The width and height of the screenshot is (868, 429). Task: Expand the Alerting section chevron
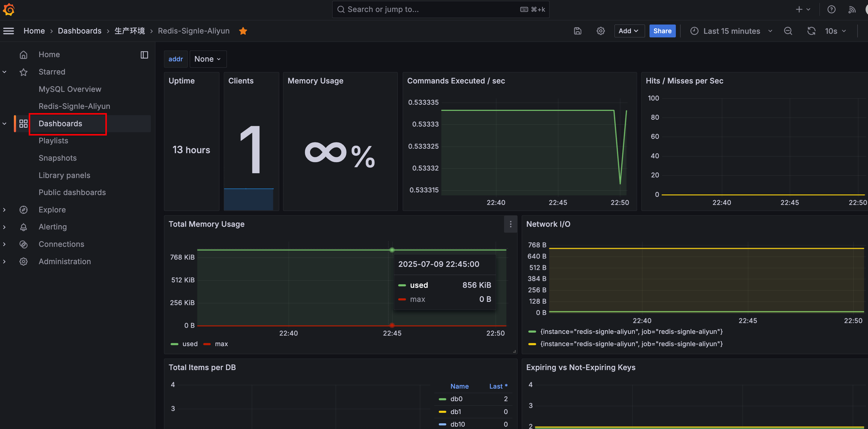coord(4,227)
